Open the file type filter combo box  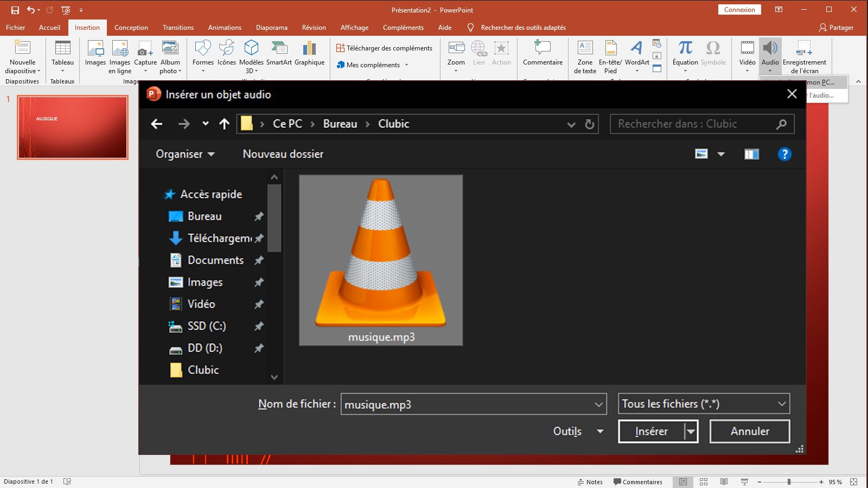pyautogui.click(x=704, y=404)
